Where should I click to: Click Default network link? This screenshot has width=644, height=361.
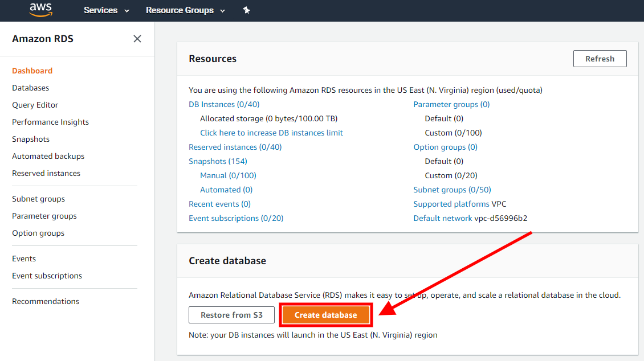click(x=442, y=218)
